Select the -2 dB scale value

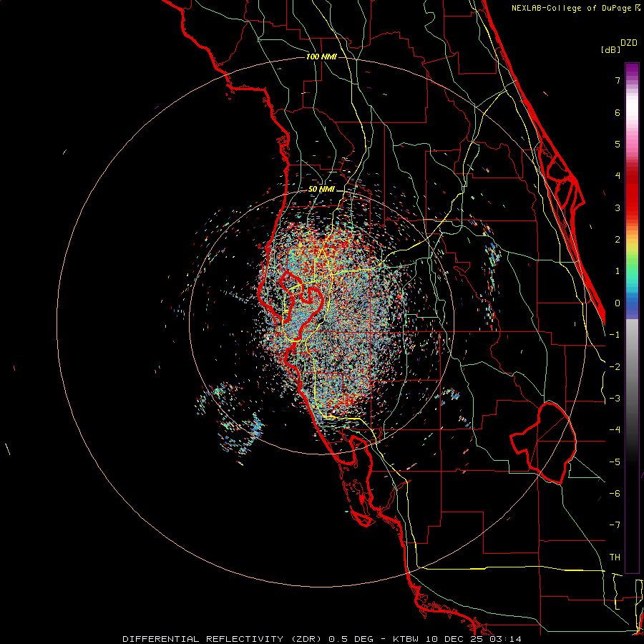click(615, 367)
